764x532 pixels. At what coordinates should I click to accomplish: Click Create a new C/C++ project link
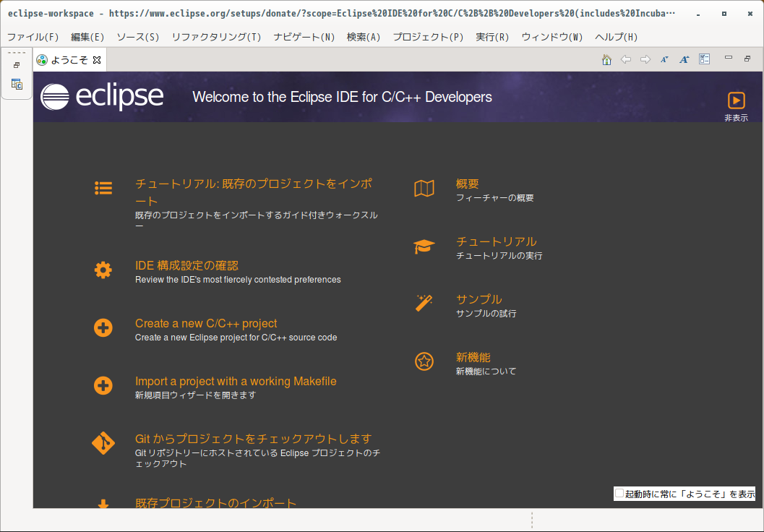206,324
